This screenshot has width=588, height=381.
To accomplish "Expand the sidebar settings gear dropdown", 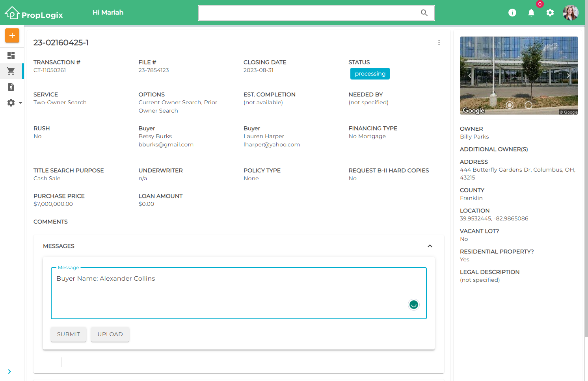I will 15,103.
